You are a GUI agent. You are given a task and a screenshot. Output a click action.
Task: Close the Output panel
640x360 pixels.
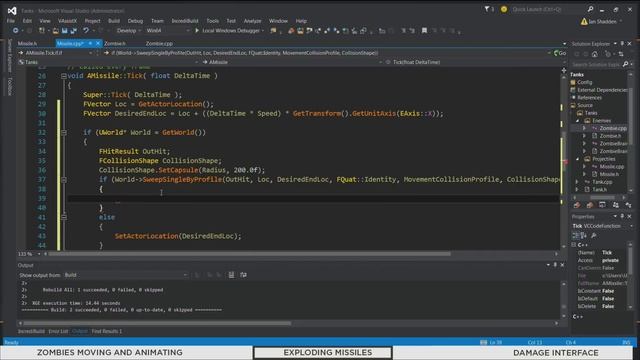[562, 265]
